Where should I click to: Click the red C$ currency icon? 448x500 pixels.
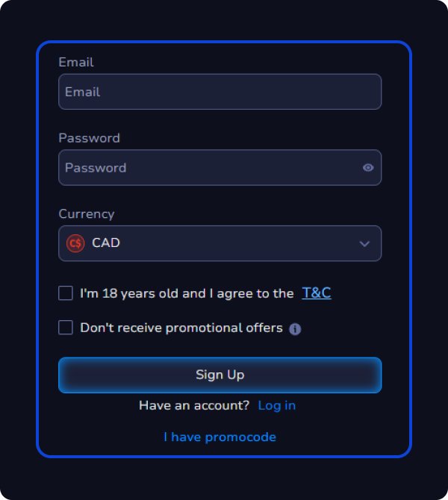coord(75,243)
